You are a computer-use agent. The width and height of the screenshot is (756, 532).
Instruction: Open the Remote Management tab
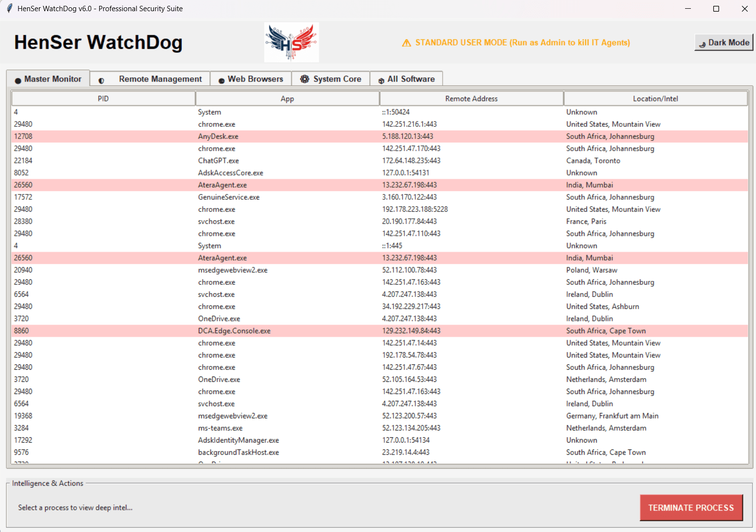(160, 79)
